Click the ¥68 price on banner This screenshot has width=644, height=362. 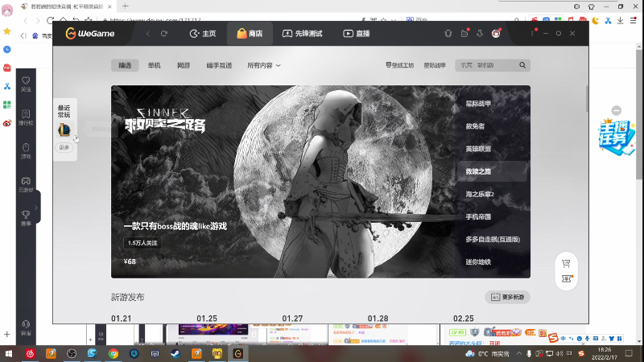pos(130,261)
